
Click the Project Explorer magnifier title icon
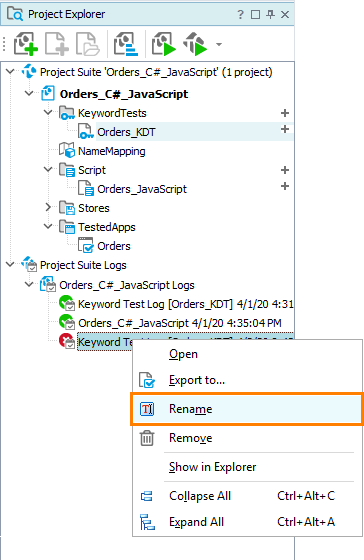pyautogui.click(x=15, y=14)
